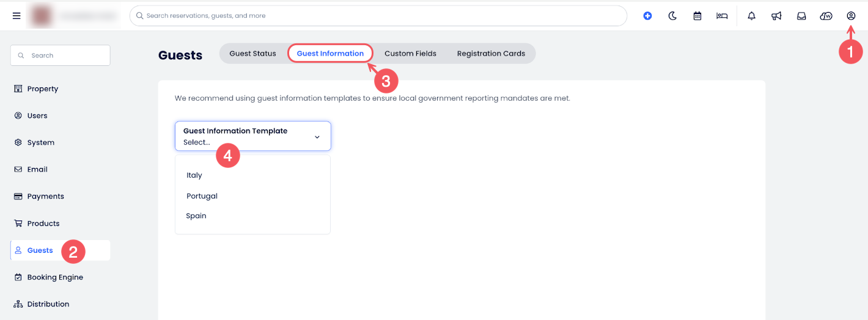Pick Spain from the template options

click(196, 216)
